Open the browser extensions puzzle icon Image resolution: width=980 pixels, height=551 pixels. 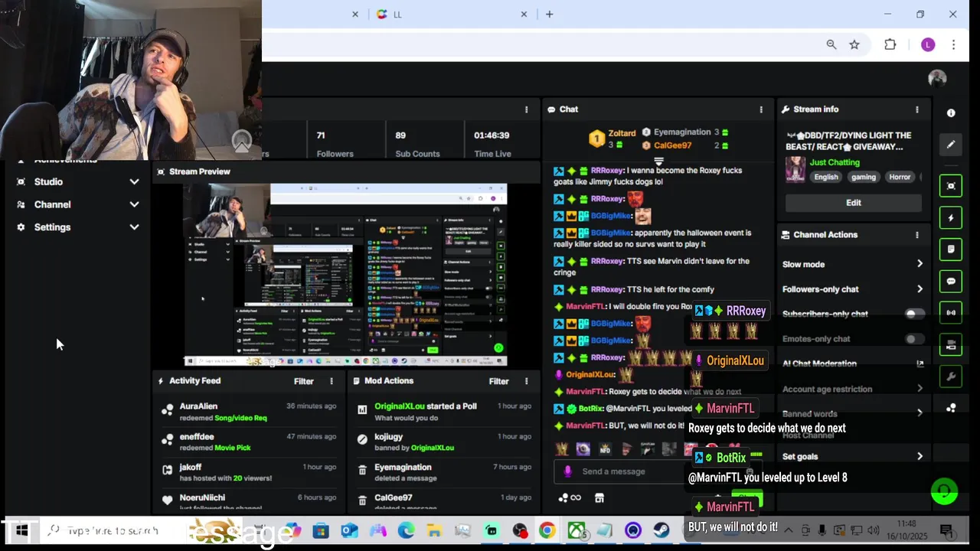(x=890, y=45)
